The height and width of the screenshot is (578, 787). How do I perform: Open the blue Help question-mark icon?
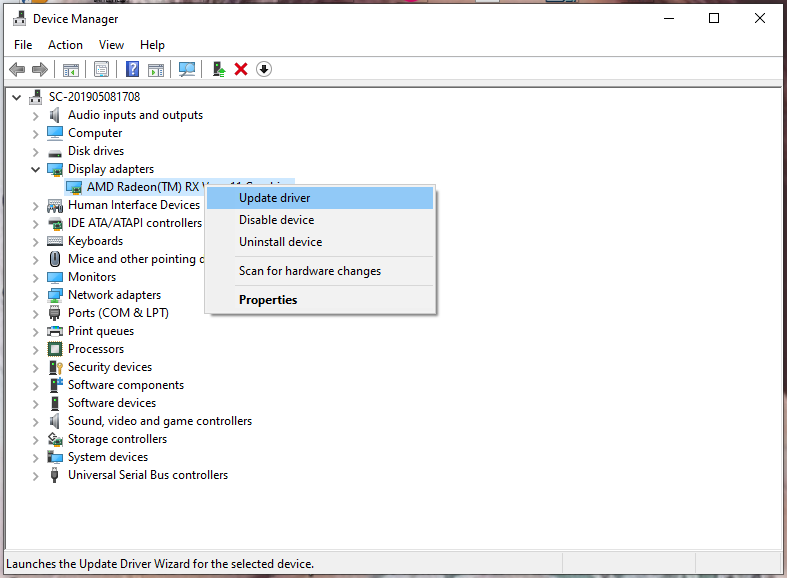tap(133, 69)
